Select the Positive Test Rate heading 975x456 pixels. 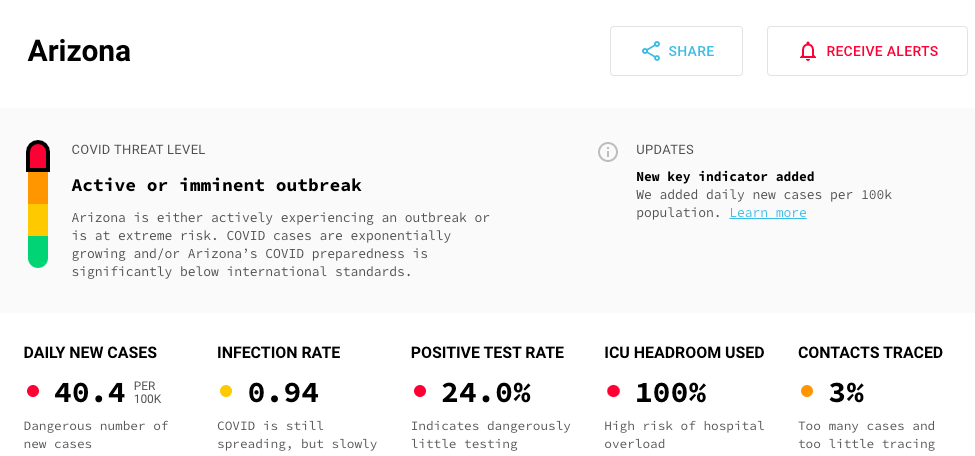pyautogui.click(x=487, y=353)
